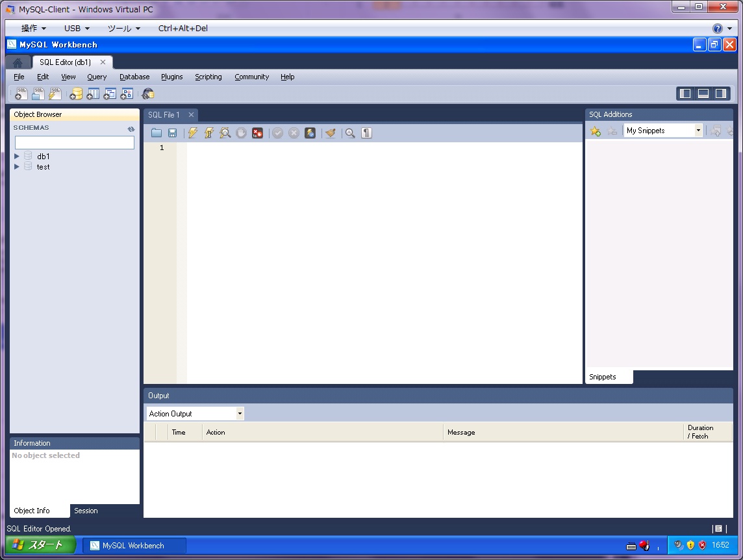
Task: Run Explain on the current statement
Action: [225, 133]
